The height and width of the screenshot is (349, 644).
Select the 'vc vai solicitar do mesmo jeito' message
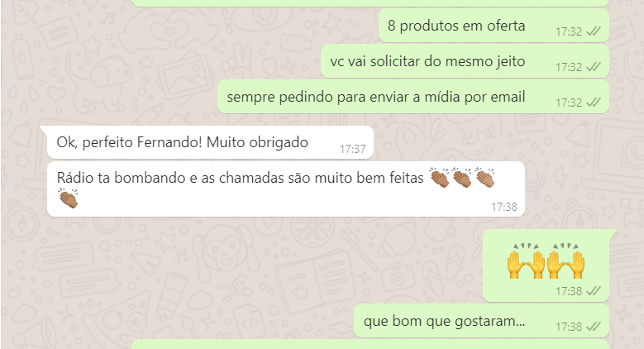click(x=465, y=61)
